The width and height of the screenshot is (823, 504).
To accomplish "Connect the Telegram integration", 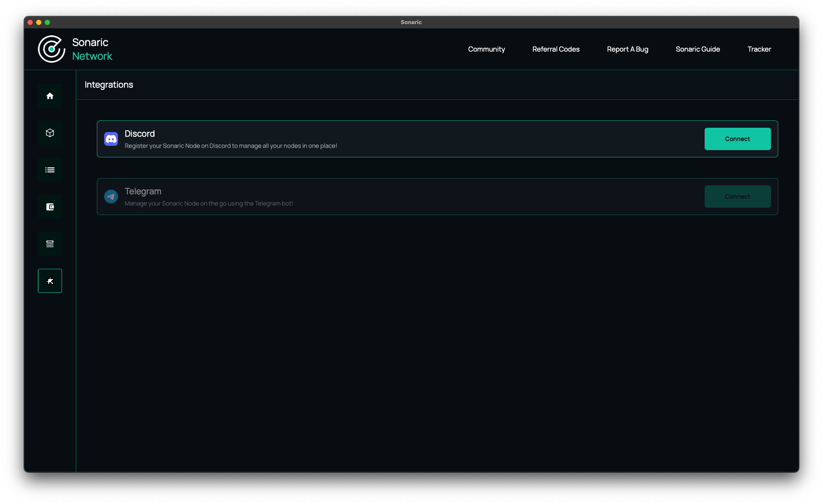I will pos(737,197).
